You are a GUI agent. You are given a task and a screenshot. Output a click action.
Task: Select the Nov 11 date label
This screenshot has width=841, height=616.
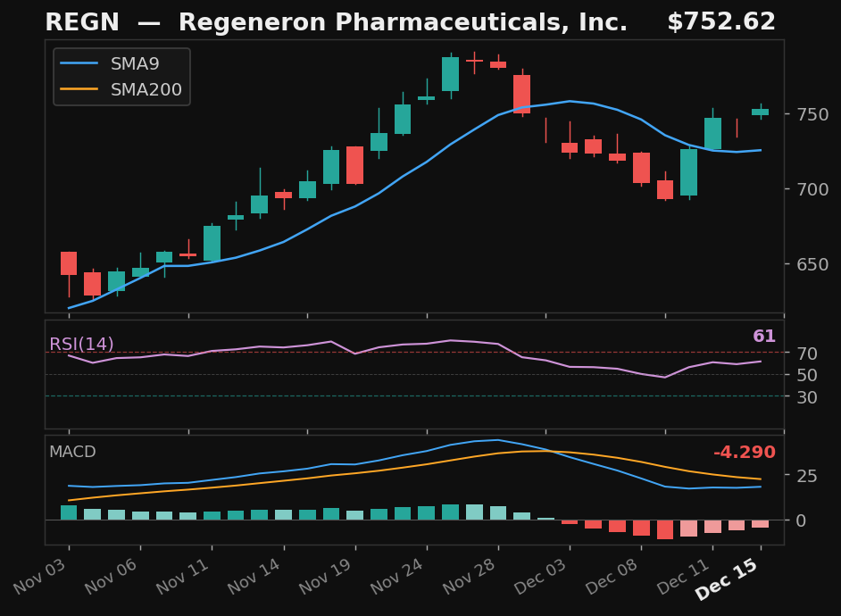coord(183,577)
